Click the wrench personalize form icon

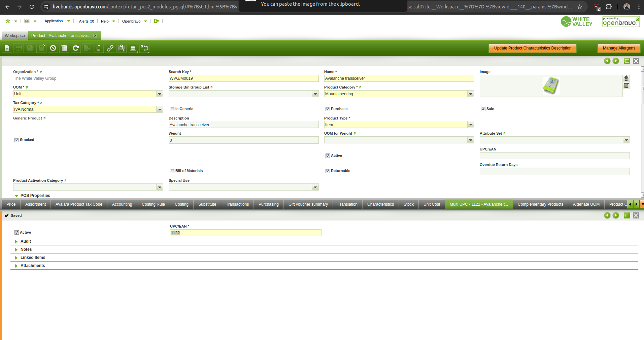(122, 48)
